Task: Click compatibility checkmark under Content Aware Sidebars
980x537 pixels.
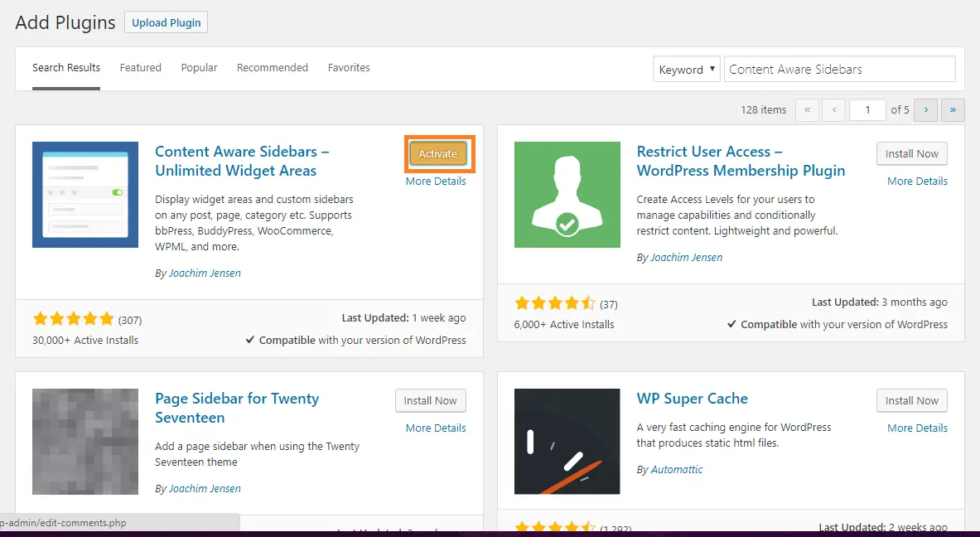Action: tap(250, 340)
